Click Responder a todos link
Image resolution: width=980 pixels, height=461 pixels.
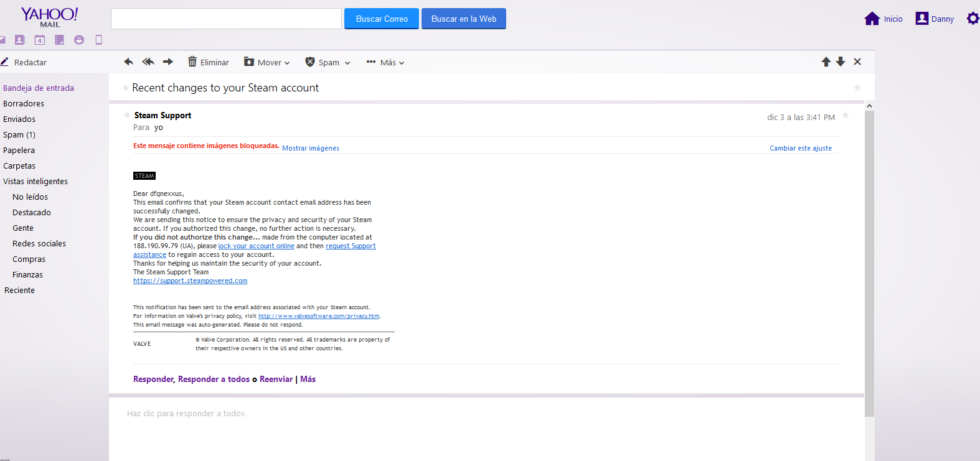[x=214, y=379]
